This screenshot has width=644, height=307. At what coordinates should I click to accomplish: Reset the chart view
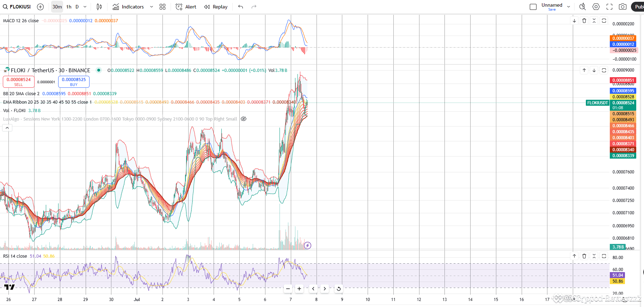tap(339, 289)
